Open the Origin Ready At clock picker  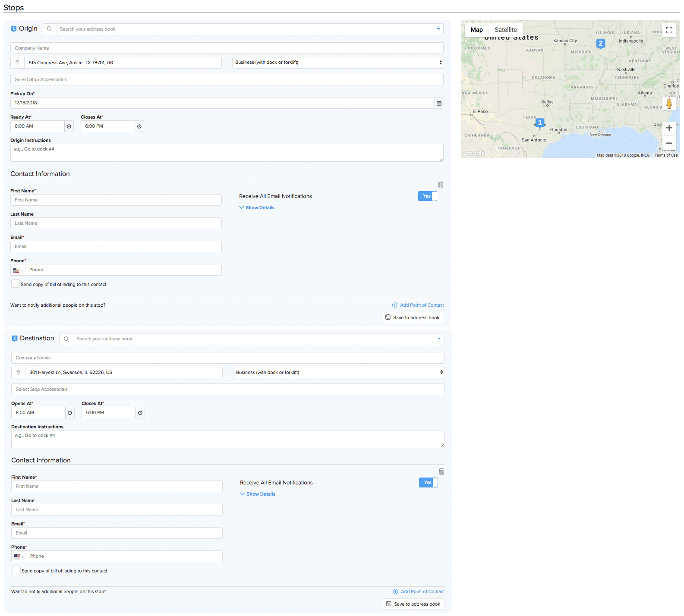pos(69,126)
